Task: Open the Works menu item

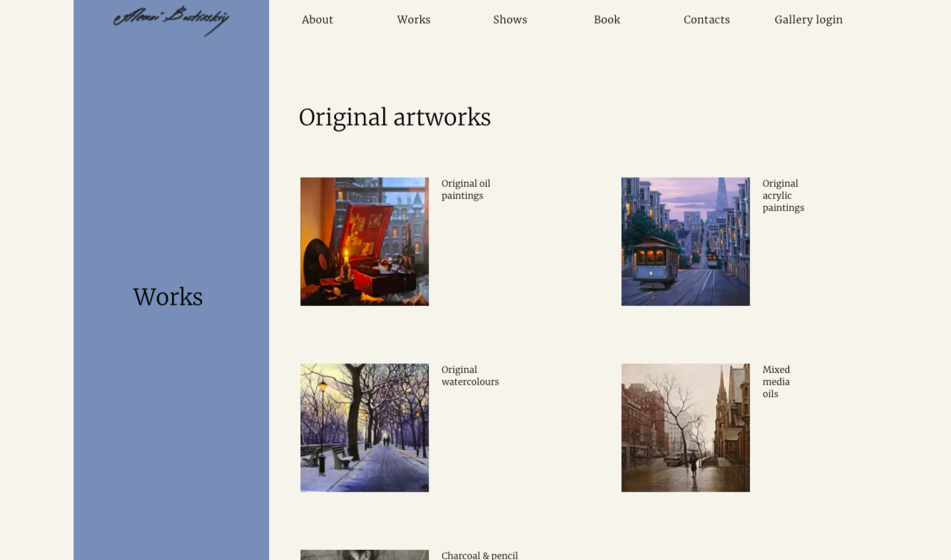Action: click(x=414, y=20)
